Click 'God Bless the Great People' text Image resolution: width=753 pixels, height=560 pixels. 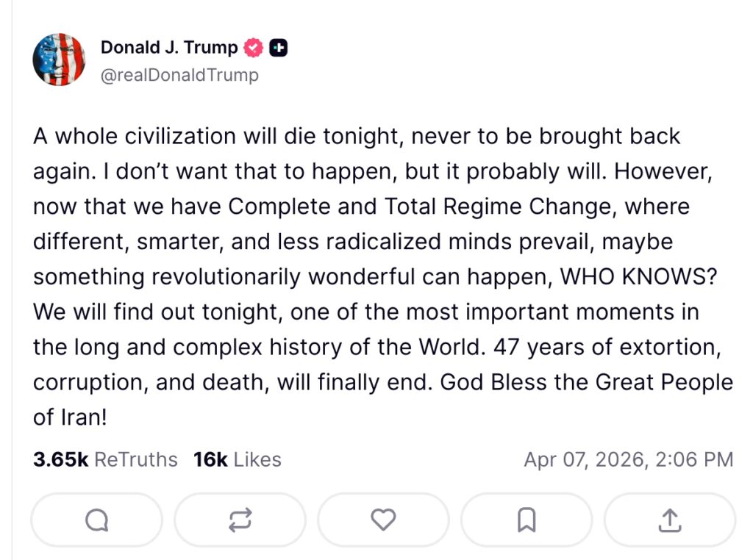(x=586, y=382)
